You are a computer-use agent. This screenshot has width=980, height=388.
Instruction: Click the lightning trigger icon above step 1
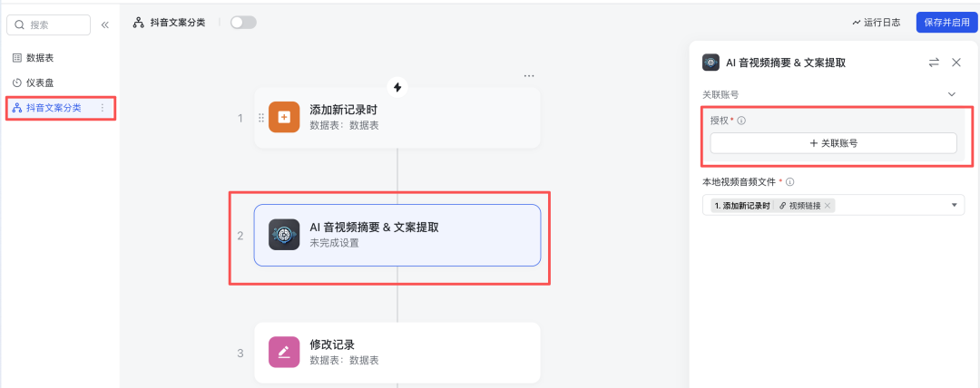pyautogui.click(x=397, y=87)
